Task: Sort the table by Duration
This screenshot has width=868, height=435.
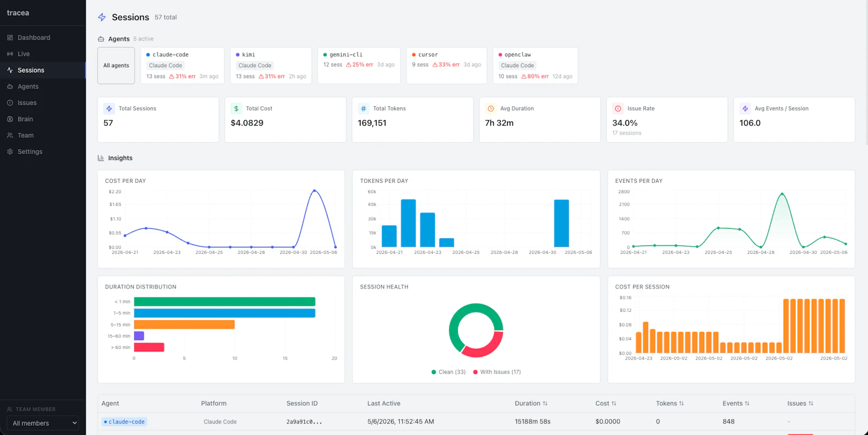Action: pyautogui.click(x=531, y=404)
